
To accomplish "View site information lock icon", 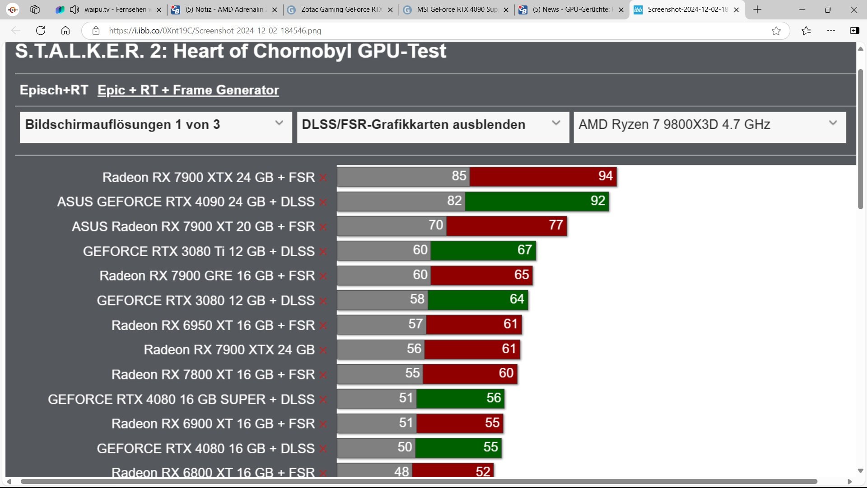I will tap(96, 31).
